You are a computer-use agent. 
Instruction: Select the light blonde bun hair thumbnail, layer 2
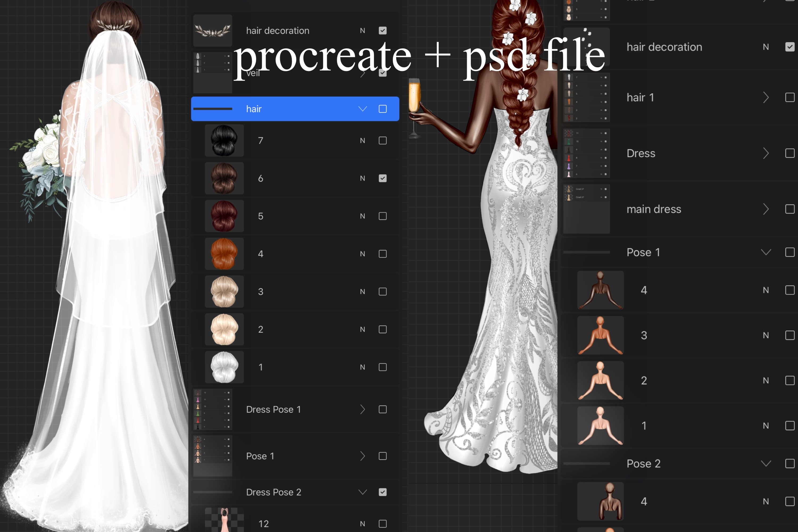coord(224,330)
